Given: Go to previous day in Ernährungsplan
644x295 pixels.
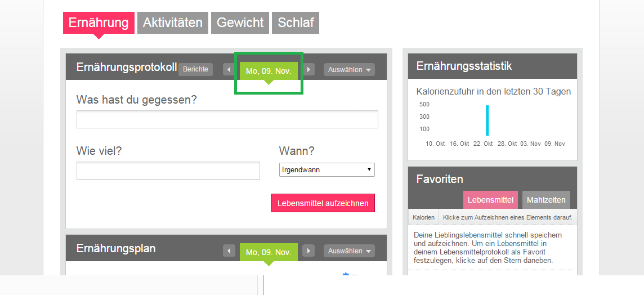Looking at the screenshot, I should tap(229, 251).
